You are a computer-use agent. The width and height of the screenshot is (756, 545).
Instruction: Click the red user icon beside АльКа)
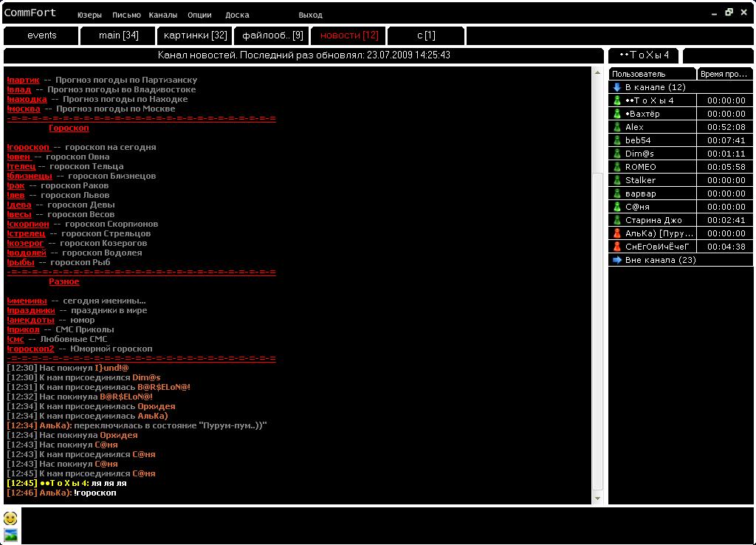click(617, 233)
